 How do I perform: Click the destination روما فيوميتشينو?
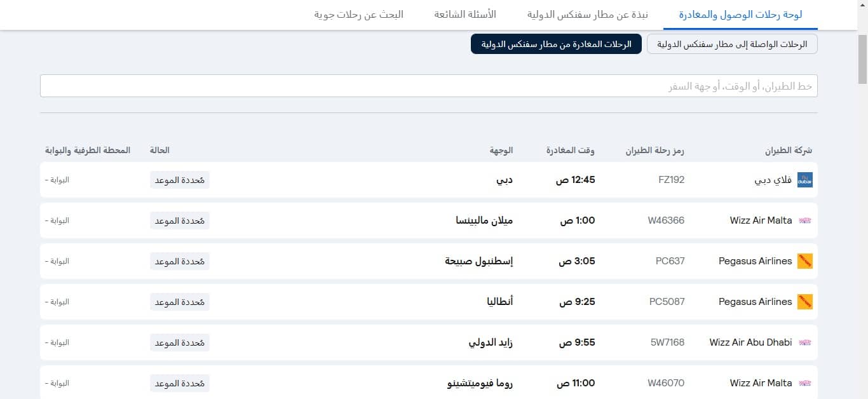click(x=480, y=383)
